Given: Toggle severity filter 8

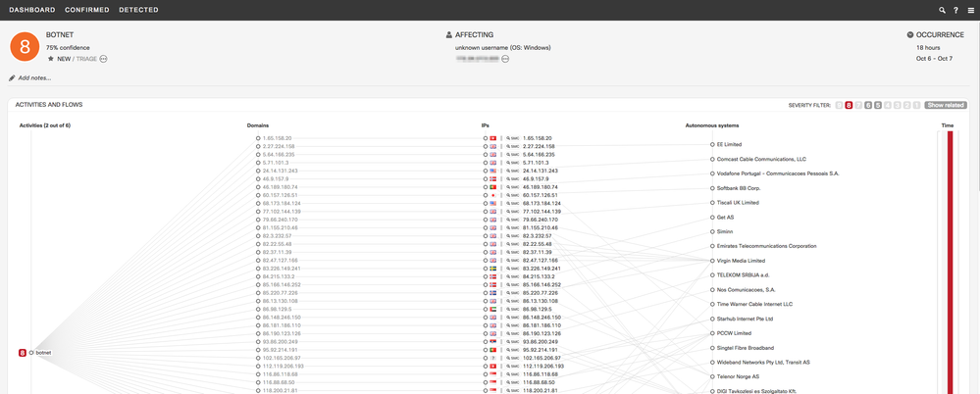Looking at the screenshot, I should click(x=849, y=106).
